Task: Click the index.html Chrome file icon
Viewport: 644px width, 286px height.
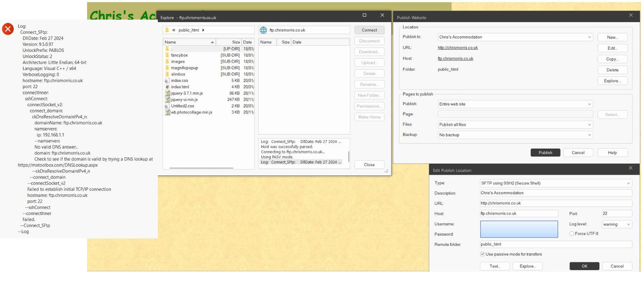Action: pyautogui.click(x=167, y=87)
